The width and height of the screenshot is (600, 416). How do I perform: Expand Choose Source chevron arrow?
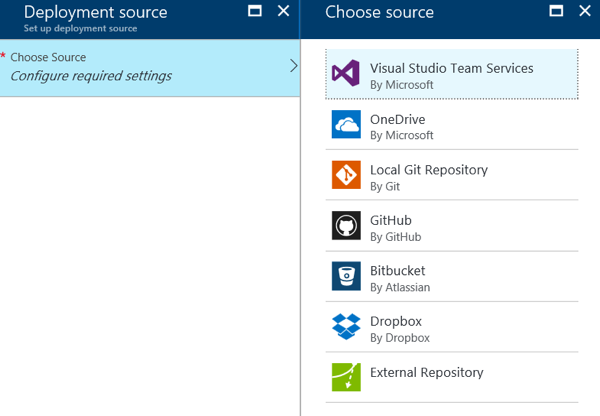point(293,66)
